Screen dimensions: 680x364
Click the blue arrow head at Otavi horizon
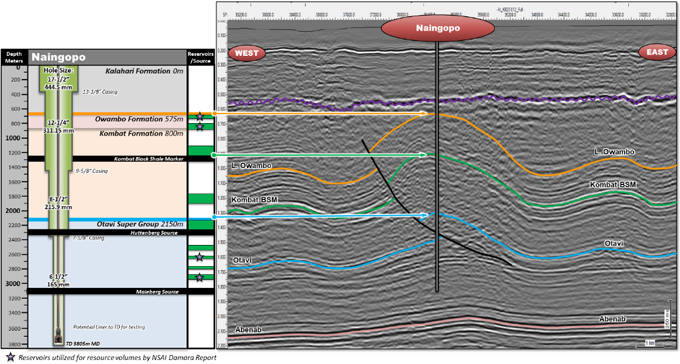click(x=424, y=215)
